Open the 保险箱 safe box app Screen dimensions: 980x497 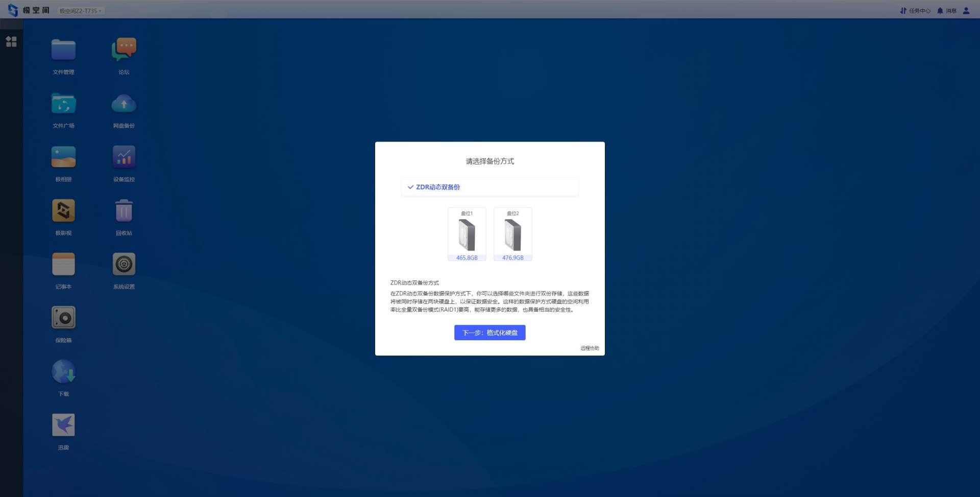63,318
